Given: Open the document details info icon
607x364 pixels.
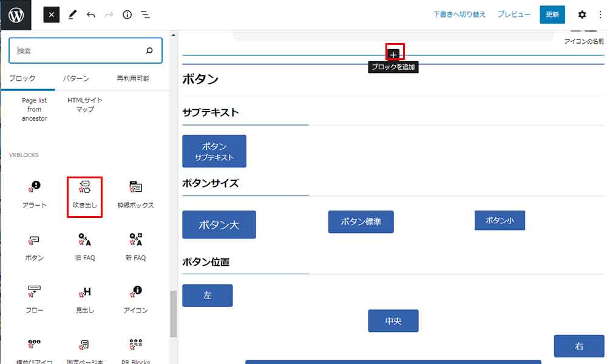Looking at the screenshot, I should [127, 15].
